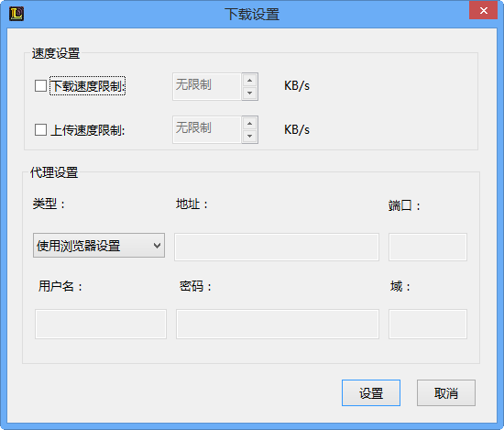Open the 使用浏览器设置 proxy type dropdown
504x430 pixels.
tap(99, 246)
